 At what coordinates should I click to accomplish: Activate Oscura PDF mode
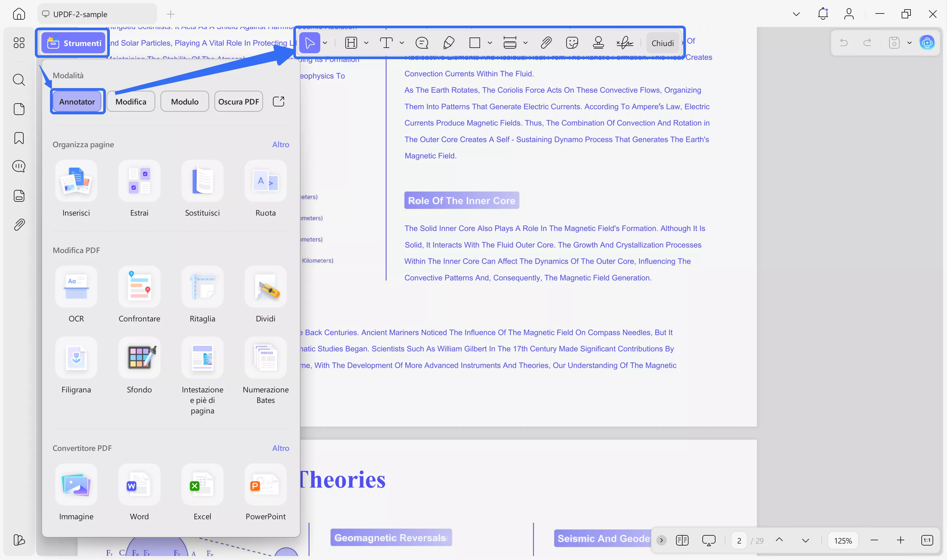tap(238, 101)
